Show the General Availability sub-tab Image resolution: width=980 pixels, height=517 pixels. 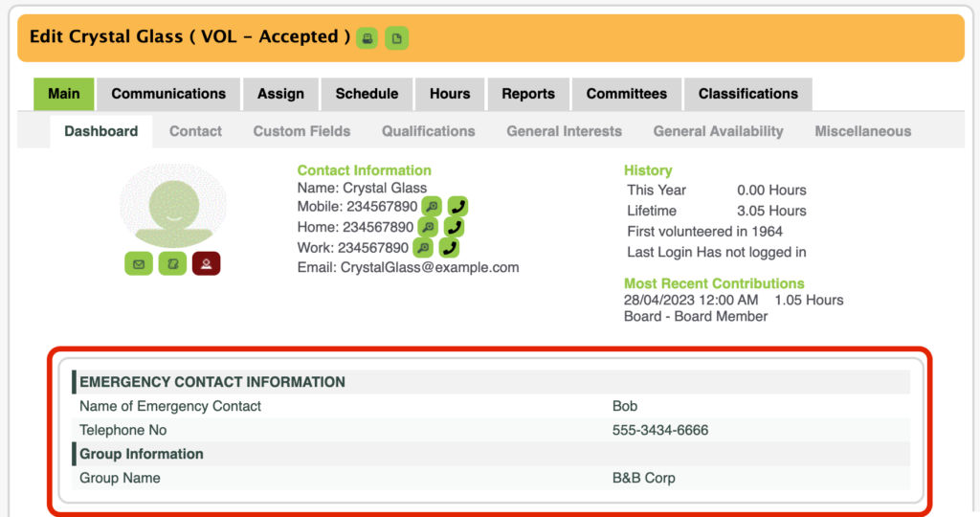pyautogui.click(x=718, y=131)
